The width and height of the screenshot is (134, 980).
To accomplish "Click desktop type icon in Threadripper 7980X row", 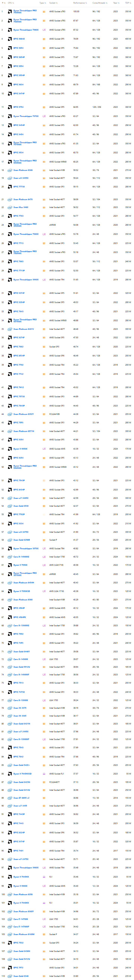I will pyautogui.click(x=44, y=30).
